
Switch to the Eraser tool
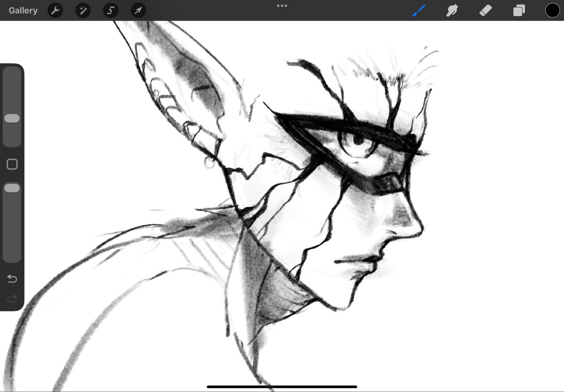[485, 10]
